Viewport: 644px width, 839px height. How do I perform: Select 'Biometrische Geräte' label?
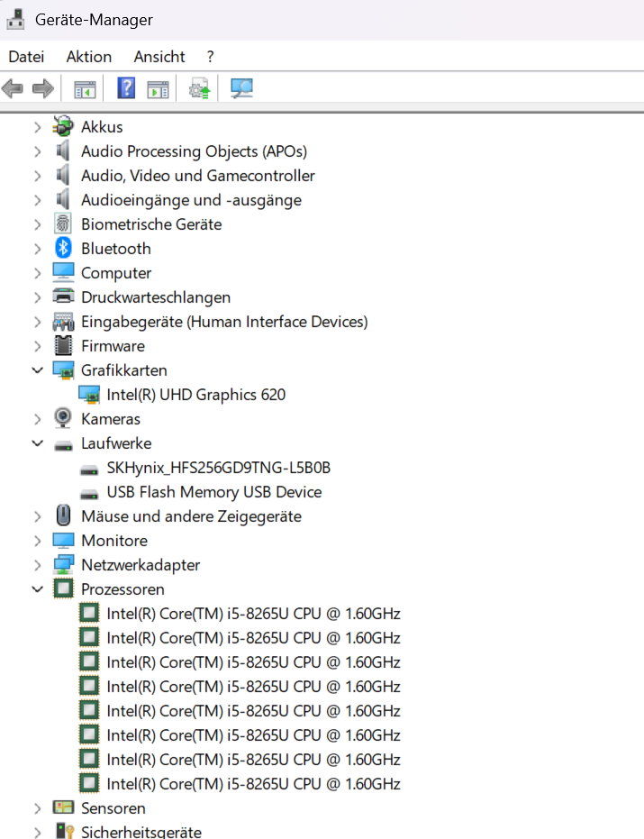coord(151,224)
